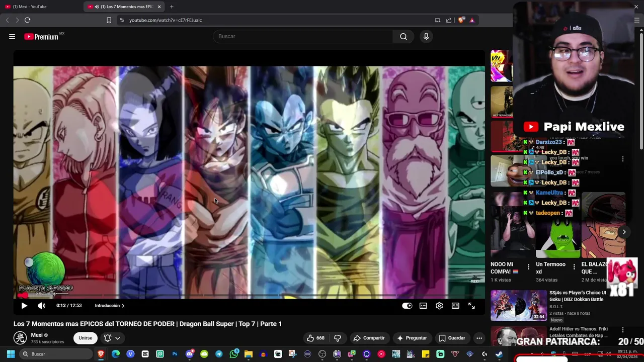The width and height of the screenshot is (644, 362).
Task: Dislike the video
Action: [x=338, y=338]
